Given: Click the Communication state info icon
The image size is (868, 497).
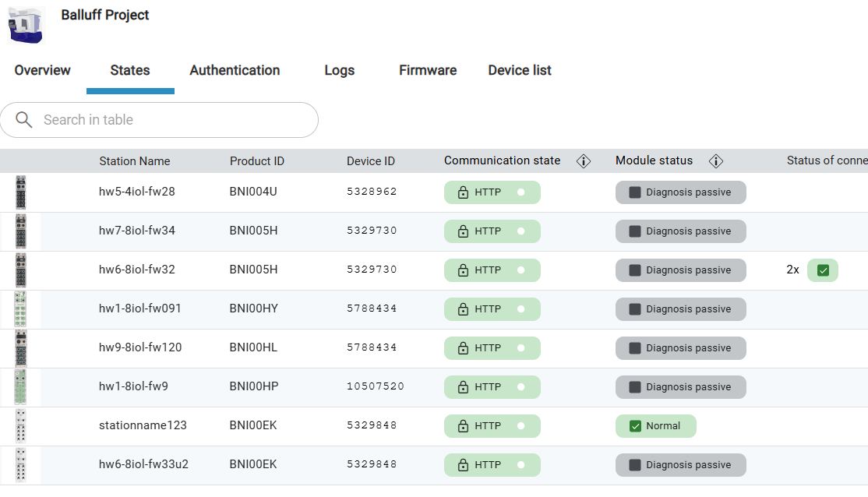Looking at the screenshot, I should tap(583, 161).
